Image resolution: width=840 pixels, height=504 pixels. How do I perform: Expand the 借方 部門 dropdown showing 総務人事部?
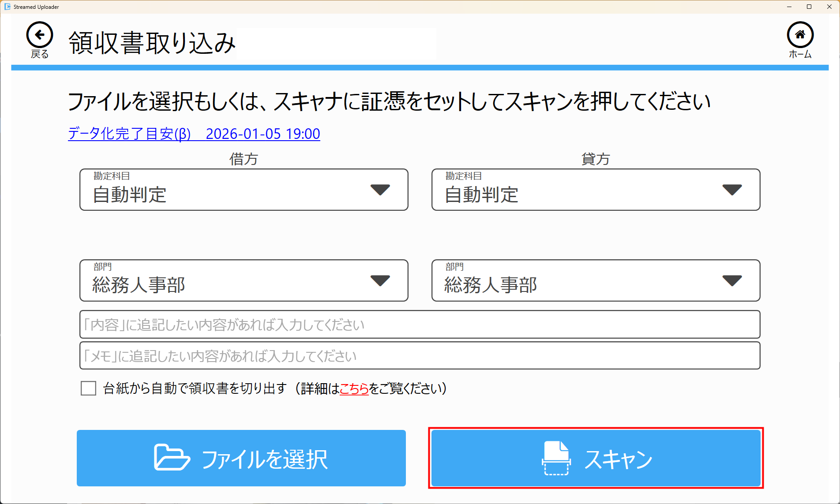(244, 280)
